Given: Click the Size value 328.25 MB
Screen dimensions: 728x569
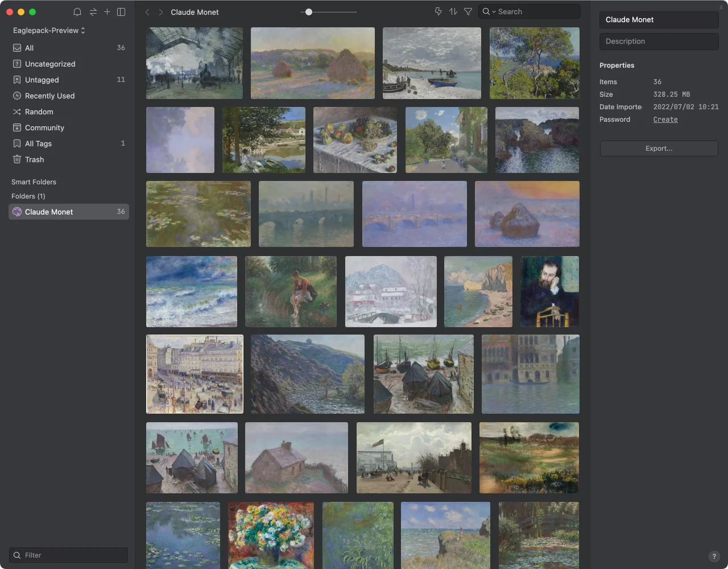Looking at the screenshot, I should pos(672,94).
